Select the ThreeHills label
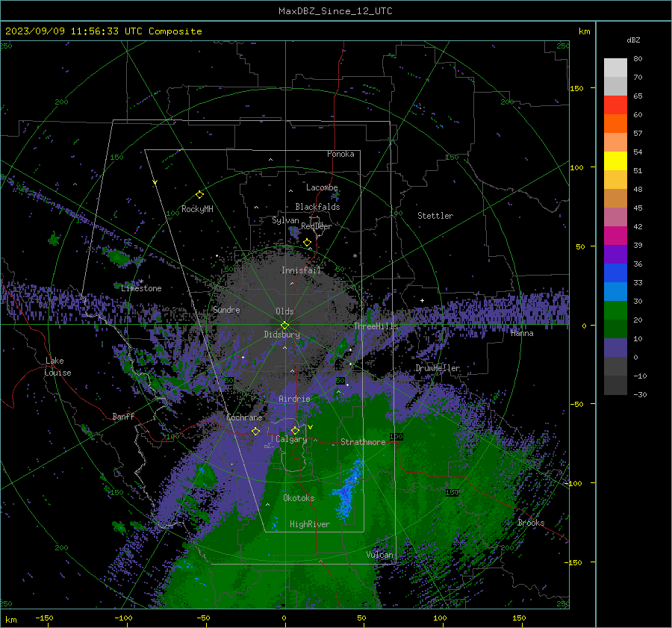The height and width of the screenshot is (628, 672). 376,326
